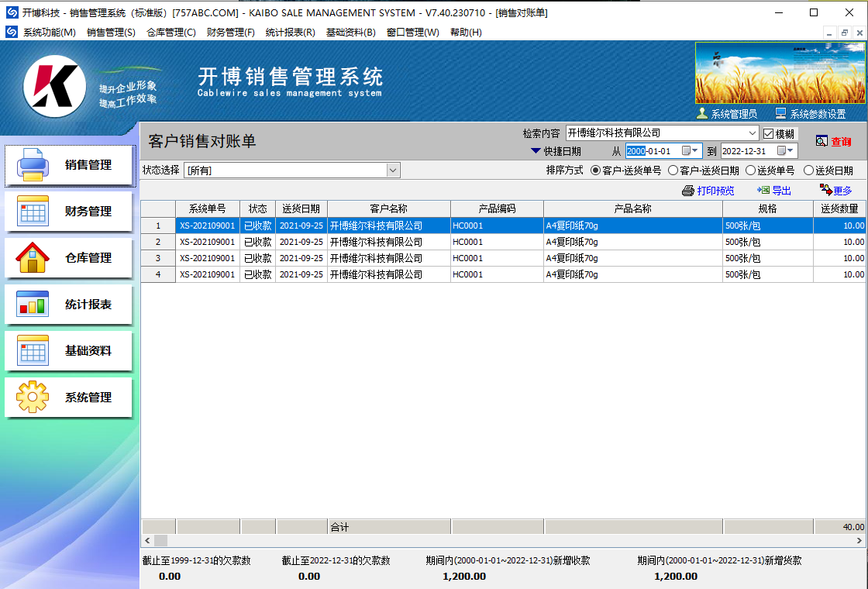Click 系统单号 column header

pyautogui.click(x=208, y=208)
